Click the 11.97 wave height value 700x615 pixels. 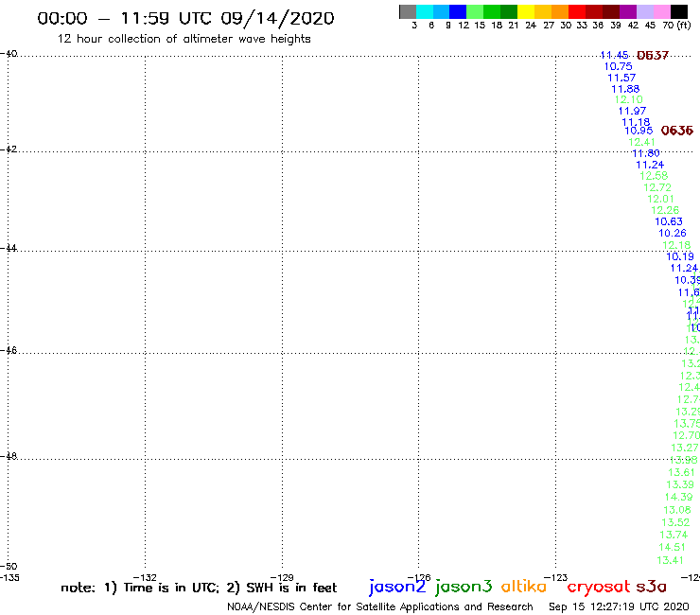tap(632, 111)
